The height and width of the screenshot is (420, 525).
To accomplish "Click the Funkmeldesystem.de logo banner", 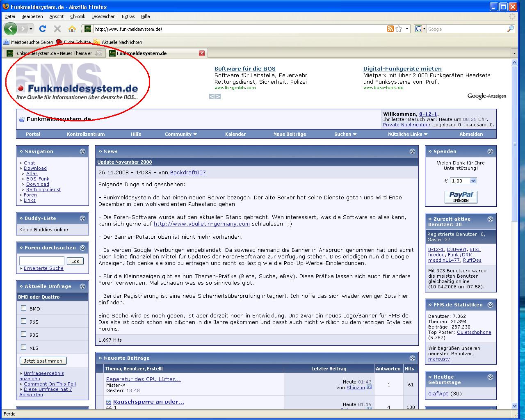I will [x=77, y=82].
